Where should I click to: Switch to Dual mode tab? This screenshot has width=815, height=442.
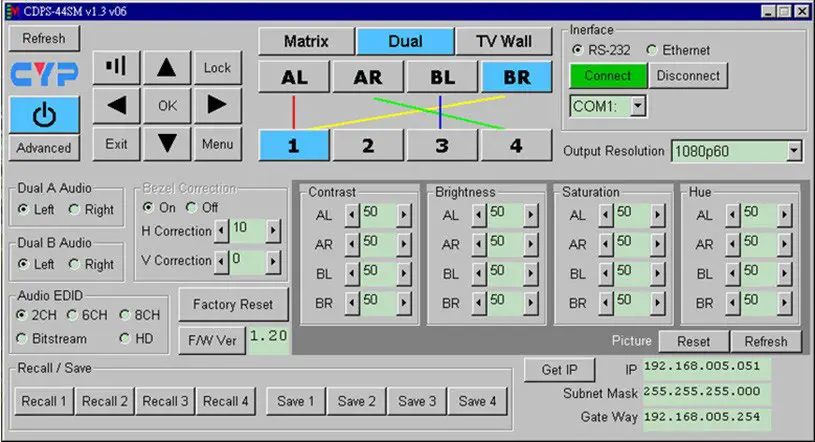pos(405,41)
